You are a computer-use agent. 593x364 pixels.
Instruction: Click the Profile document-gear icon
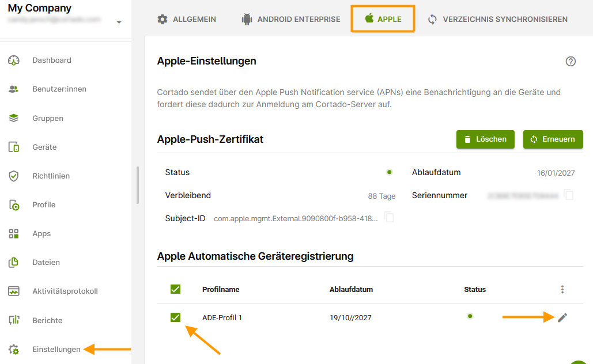14,205
